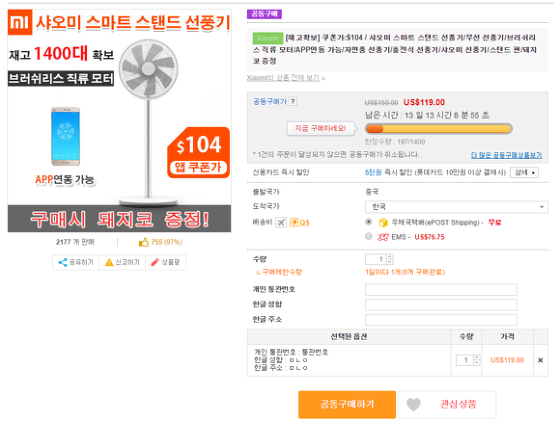Screen dimensions: 560x422
Task: Click the 공동구매가 label link
Action: [x=270, y=101]
